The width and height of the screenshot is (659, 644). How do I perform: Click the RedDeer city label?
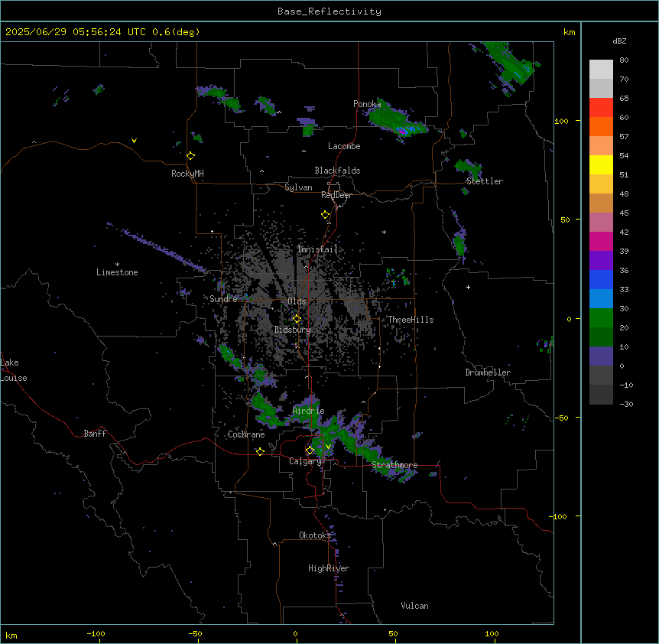coord(336,195)
